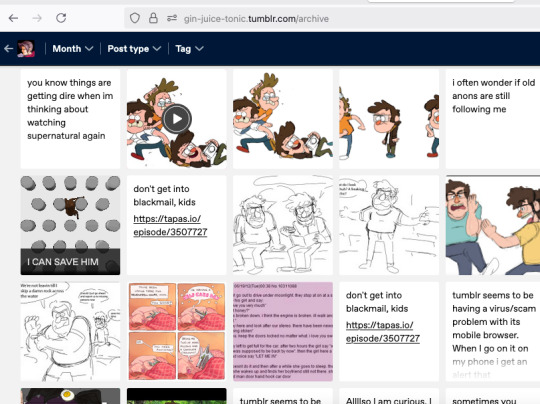Open the bottom-row 'tumblr seems to be' text post

pyautogui.click(x=283, y=396)
